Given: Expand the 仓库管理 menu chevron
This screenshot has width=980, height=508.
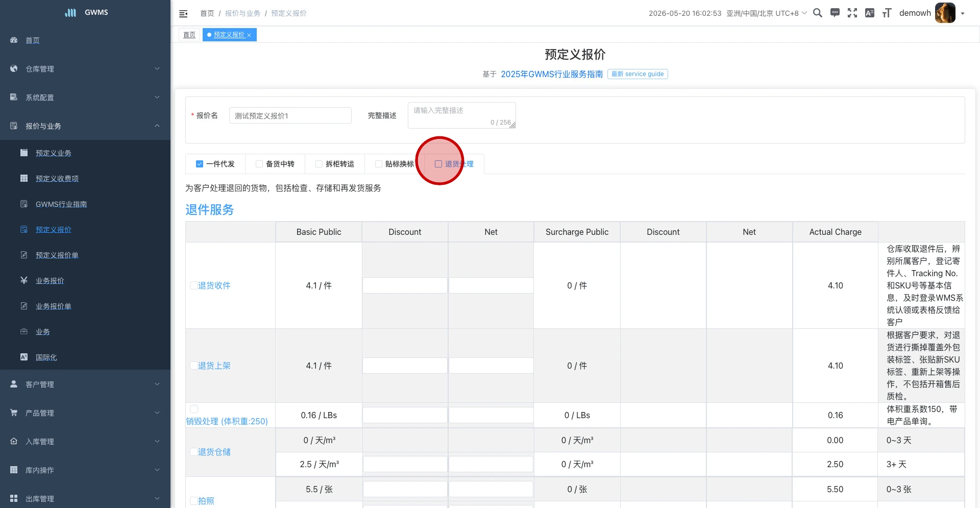Looking at the screenshot, I should pyautogui.click(x=157, y=68).
